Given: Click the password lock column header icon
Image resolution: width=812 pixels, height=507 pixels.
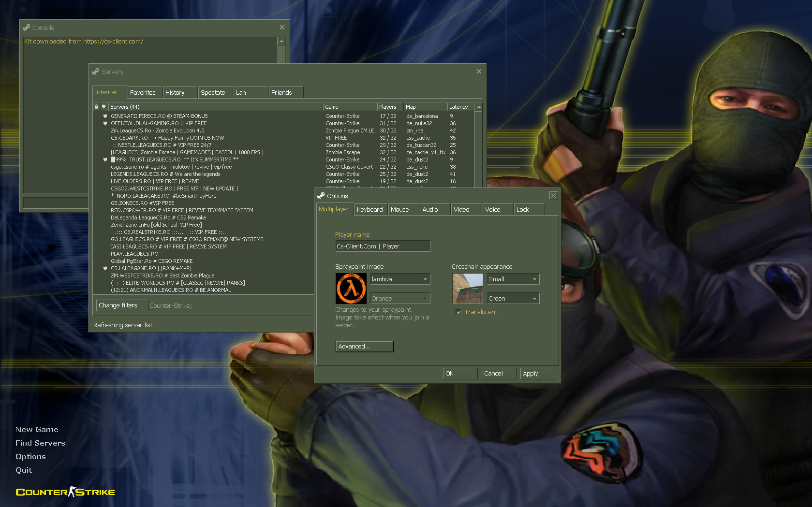Looking at the screenshot, I should 96,107.
